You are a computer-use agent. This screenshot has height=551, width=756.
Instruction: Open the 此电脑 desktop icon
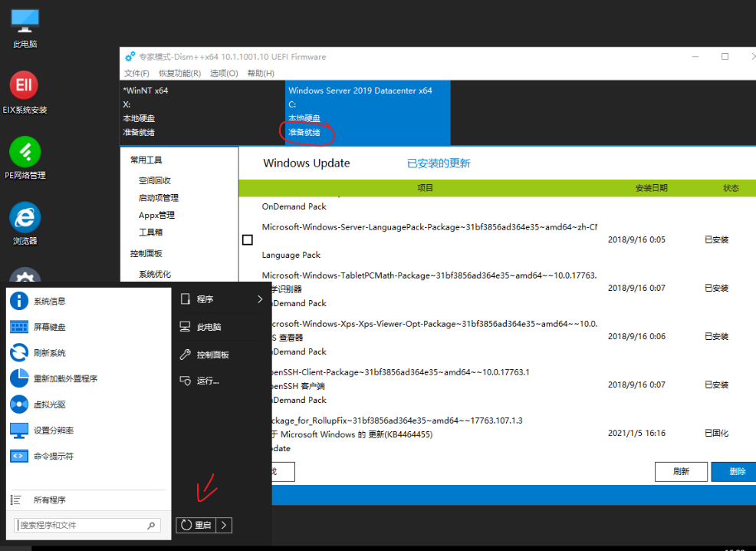click(x=25, y=28)
